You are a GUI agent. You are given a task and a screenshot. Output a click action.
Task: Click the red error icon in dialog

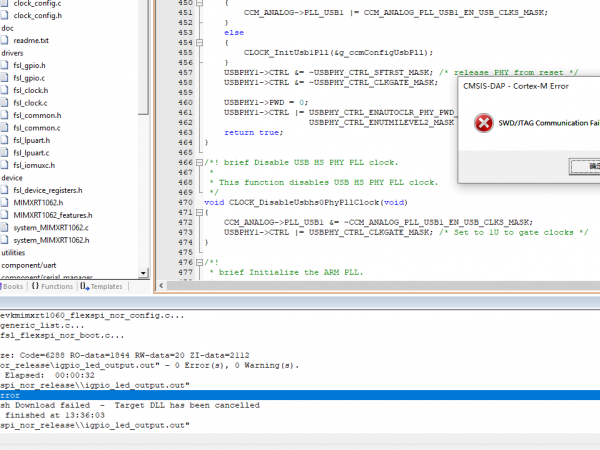pyautogui.click(x=484, y=124)
